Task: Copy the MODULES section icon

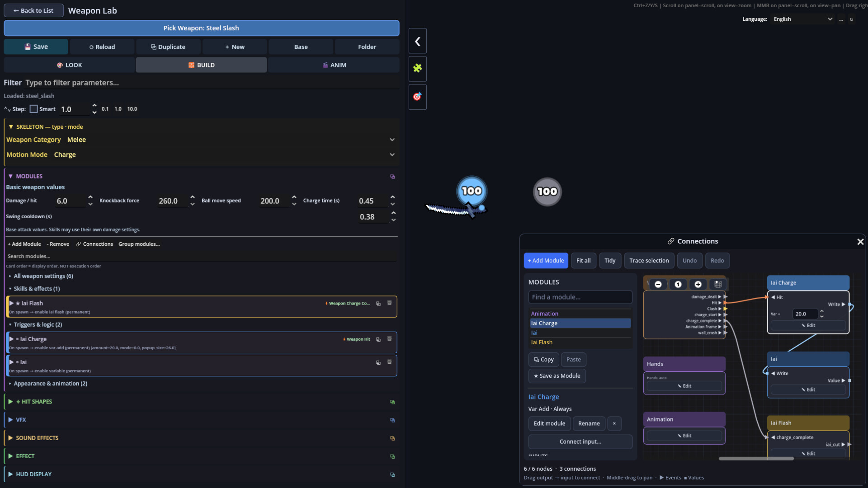Action: coord(392,177)
